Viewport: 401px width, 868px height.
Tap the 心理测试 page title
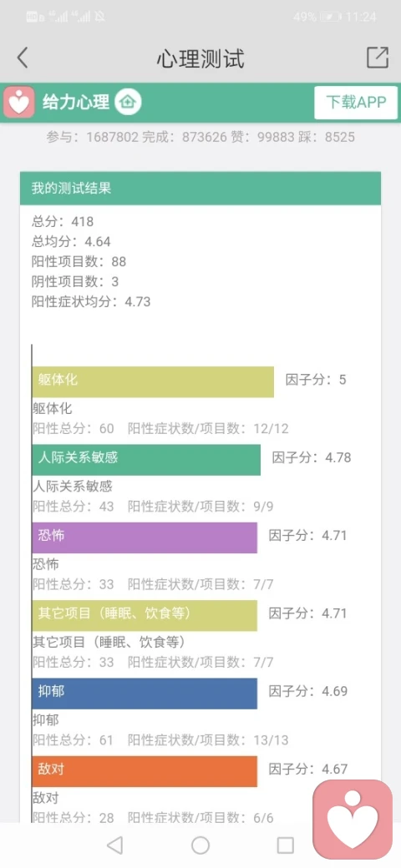point(200,58)
